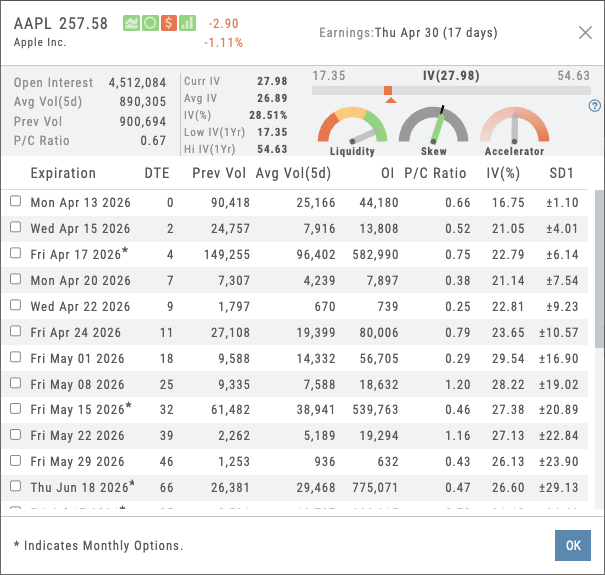Sort by the P/C Ratio column header
The image size is (605, 575).
point(435,173)
